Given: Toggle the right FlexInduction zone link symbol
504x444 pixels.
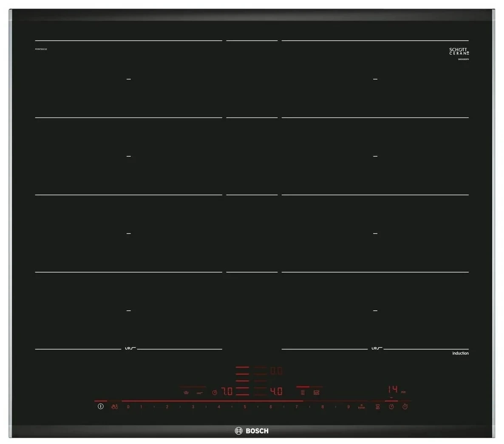Looking at the screenshot, I should click(x=376, y=349).
